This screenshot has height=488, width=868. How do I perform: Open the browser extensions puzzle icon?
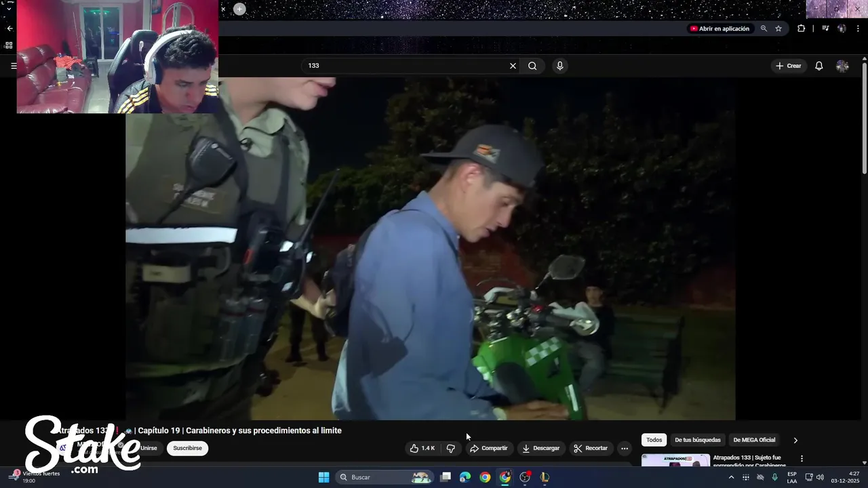click(801, 28)
